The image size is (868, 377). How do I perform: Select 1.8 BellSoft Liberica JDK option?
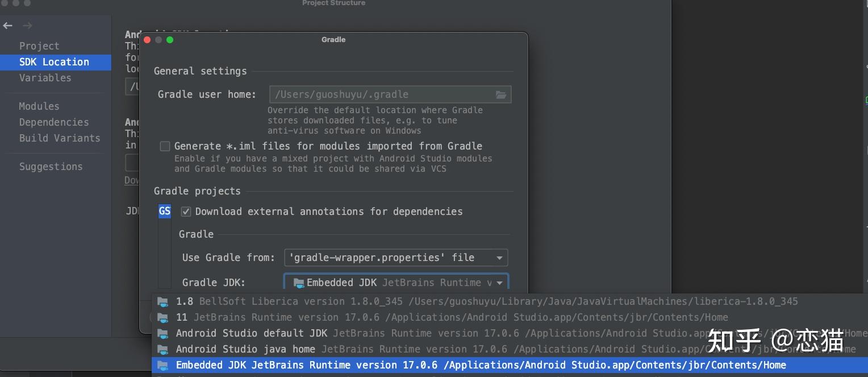tap(486, 301)
